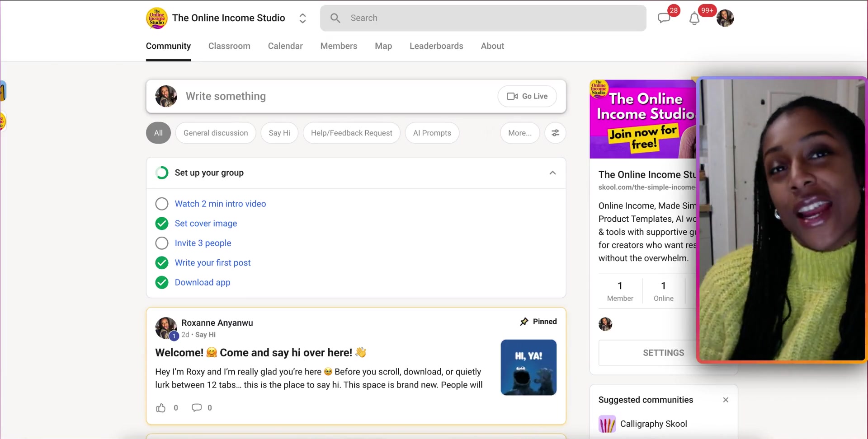Screen dimensions: 868x439
Task: Open the profile avatar menu
Action: tap(725, 18)
